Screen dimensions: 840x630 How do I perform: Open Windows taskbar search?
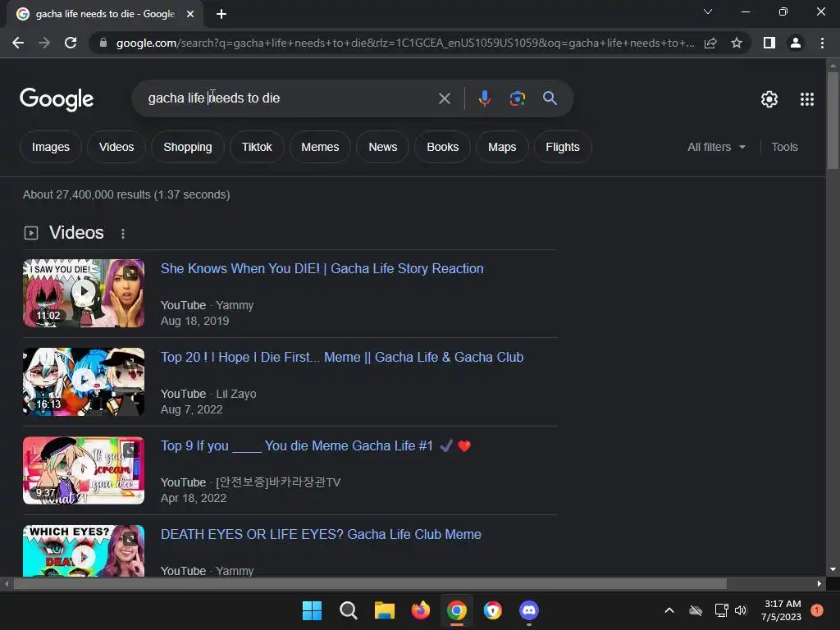(348, 610)
